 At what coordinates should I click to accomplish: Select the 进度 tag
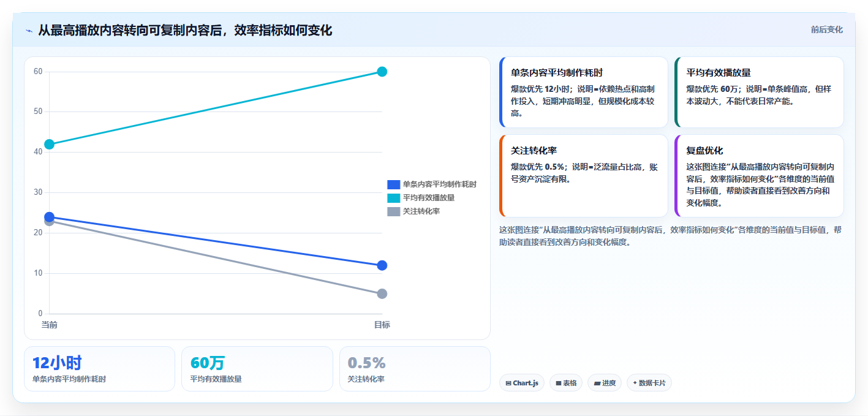click(x=605, y=383)
